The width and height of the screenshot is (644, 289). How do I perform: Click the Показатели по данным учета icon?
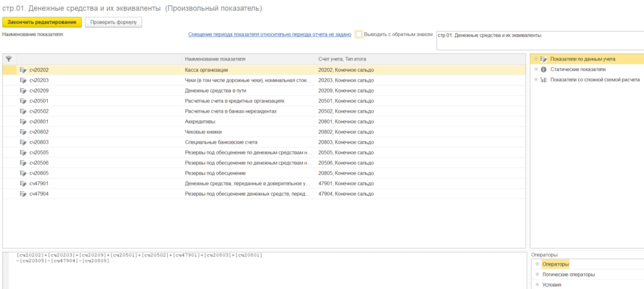543,59
